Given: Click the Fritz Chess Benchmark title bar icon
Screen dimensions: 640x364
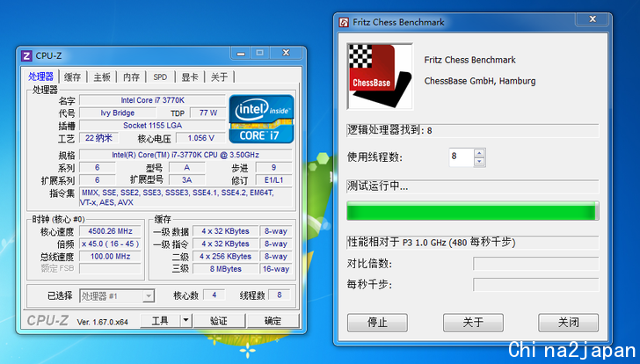Looking at the screenshot, I should [344, 22].
